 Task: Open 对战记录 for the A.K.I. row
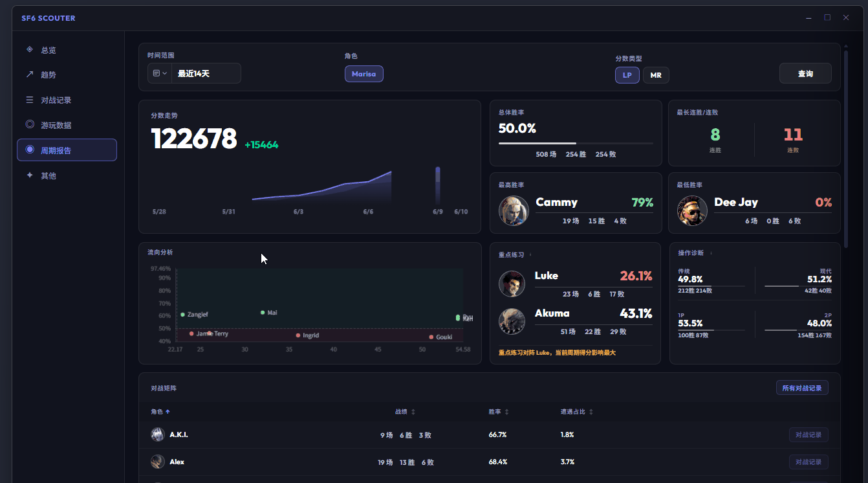[808, 435]
